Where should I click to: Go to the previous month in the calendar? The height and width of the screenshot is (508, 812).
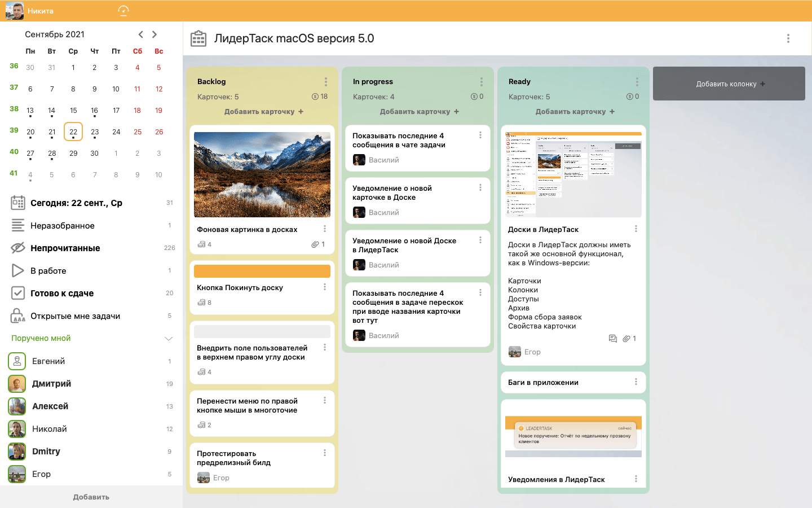(x=141, y=34)
